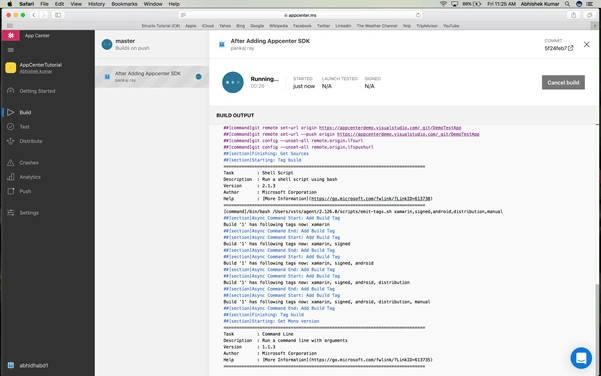The height and width of the screenshot is (376, 601).
Task: Click Safari share button
Action: point(573,15)
